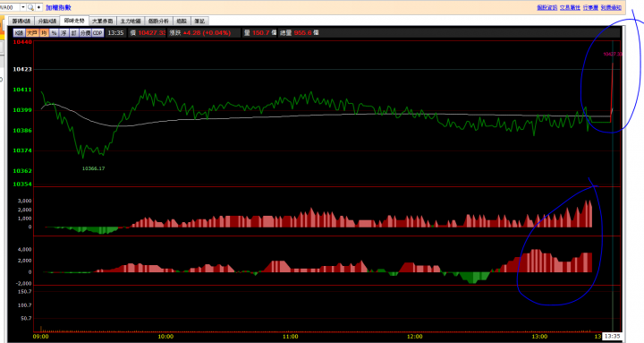Open the tab left of 個股分析
The width and height of the screenshot is (644, 343).
coord(131,21)
